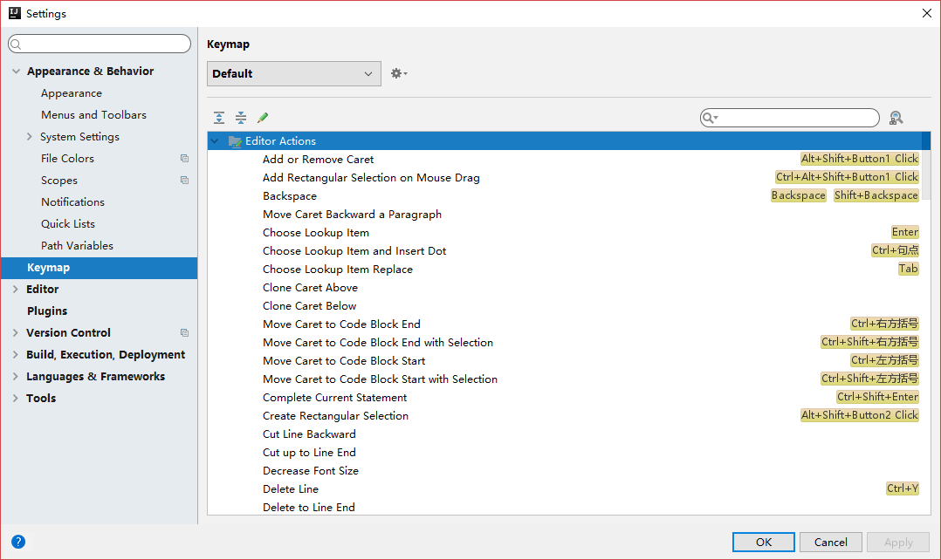Image resolution: width=941 pixels, height=560 pixels.
Task: Collapse the Appearance & Behavior section
Action: (x=16, y=72)
